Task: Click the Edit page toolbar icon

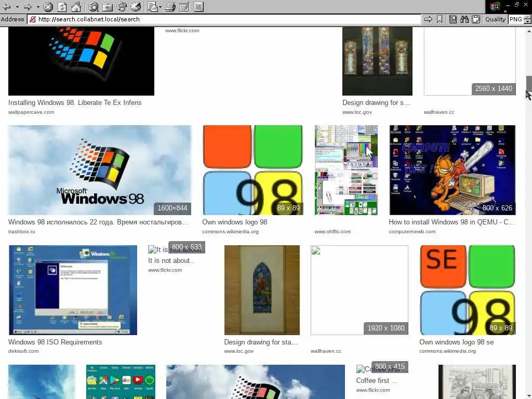Action: click(184, 6)
